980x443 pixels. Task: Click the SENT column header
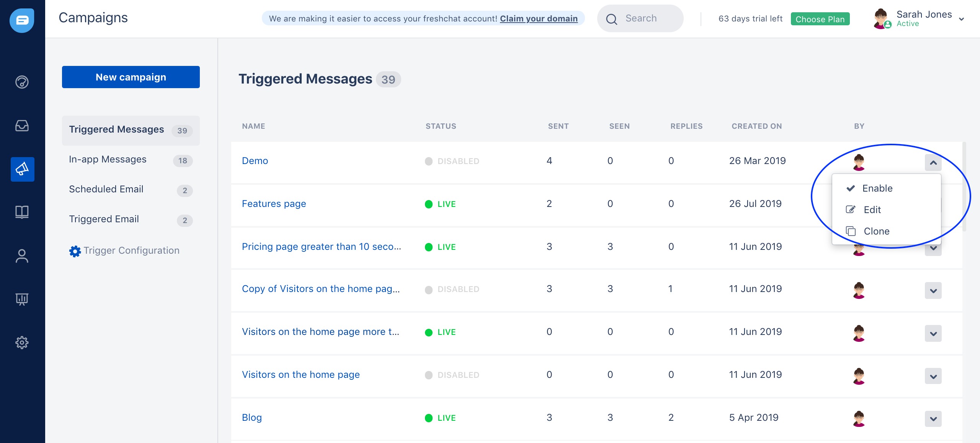coord(559,126)
